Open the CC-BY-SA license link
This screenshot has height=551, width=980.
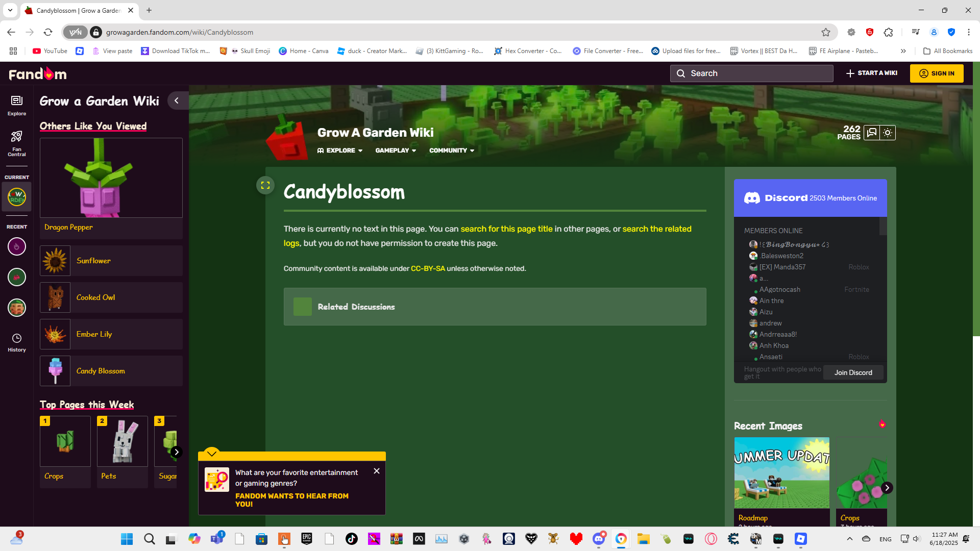point(428,268)
